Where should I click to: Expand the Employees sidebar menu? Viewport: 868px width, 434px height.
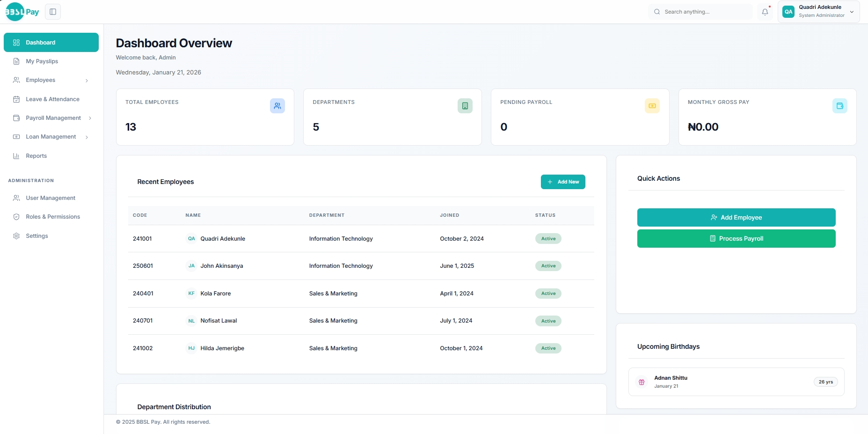coord(51,80)
